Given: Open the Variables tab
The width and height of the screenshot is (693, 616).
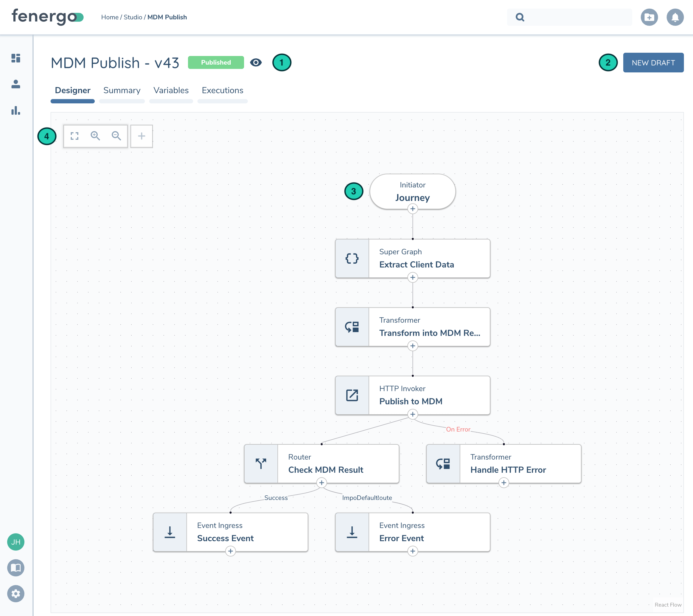Looking at the screenshot, I should click(171, 90).
